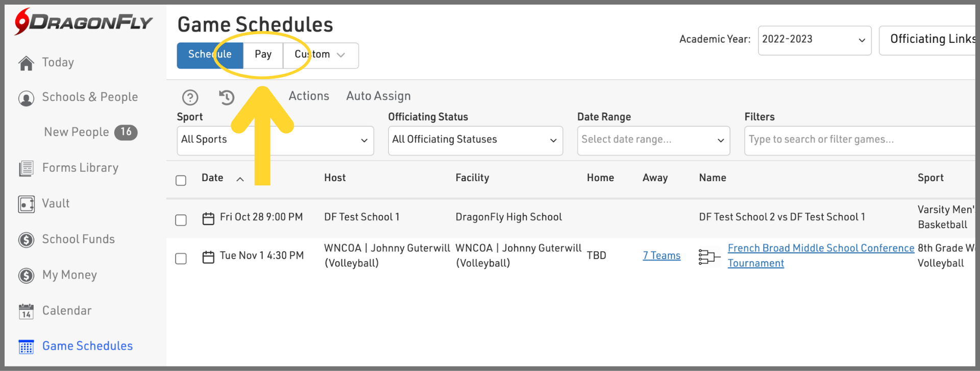Image resolution: width=980 pixels, height=371 pixels.
Task: Toggle the select-all games checkbox in header
Action: 181,181
